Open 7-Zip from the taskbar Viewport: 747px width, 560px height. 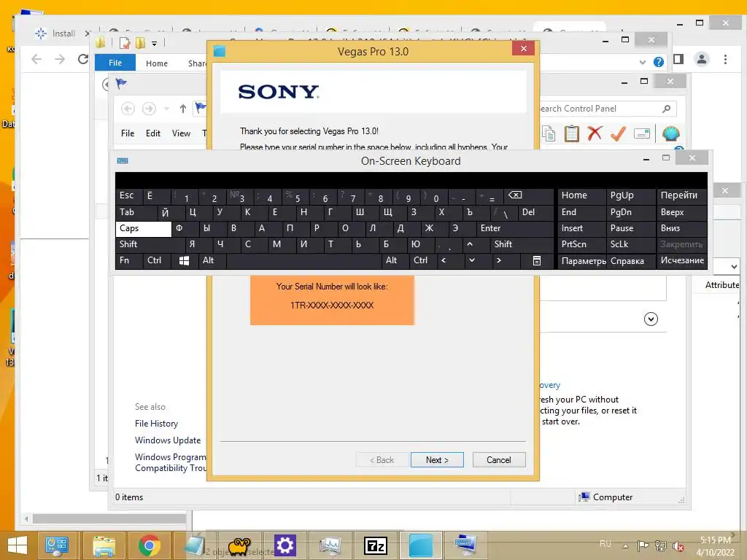pos(376,545)
